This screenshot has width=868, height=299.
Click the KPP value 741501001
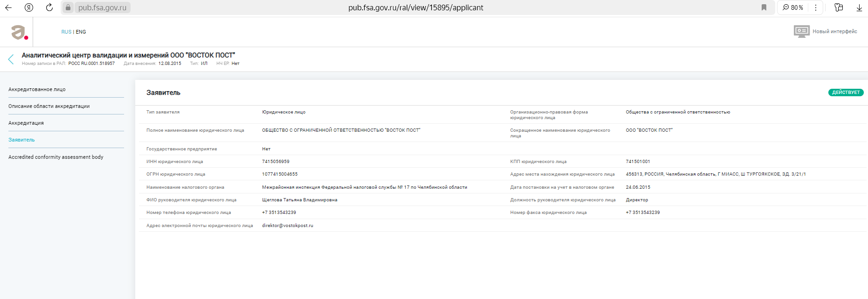[638, 162]
